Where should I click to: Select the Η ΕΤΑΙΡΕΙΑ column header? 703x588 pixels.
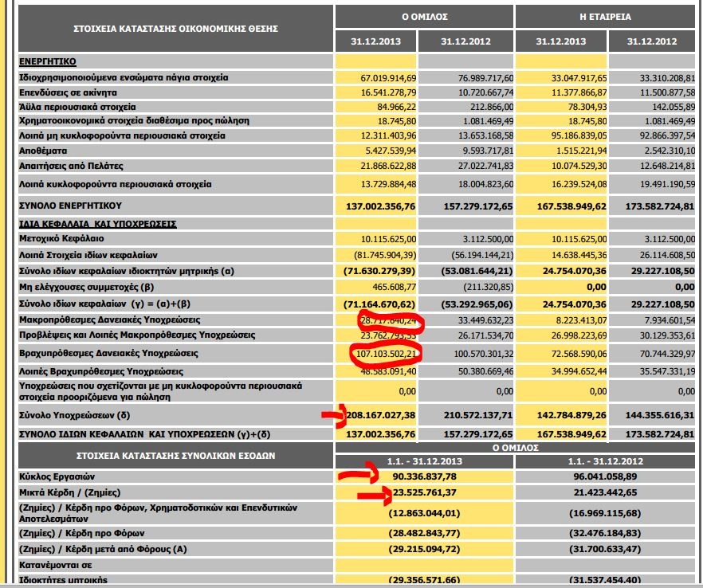coord(605,16)
